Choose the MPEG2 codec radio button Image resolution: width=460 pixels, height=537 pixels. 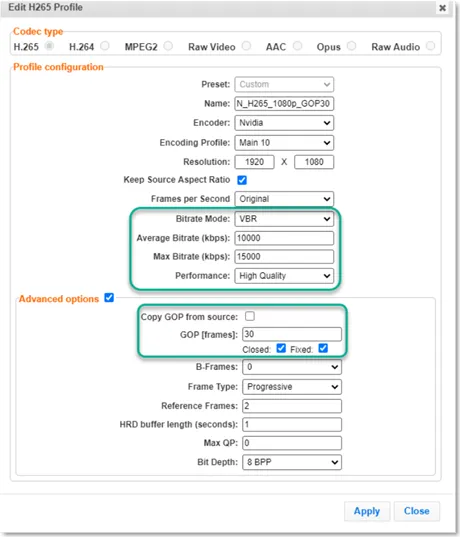(168, 46)
